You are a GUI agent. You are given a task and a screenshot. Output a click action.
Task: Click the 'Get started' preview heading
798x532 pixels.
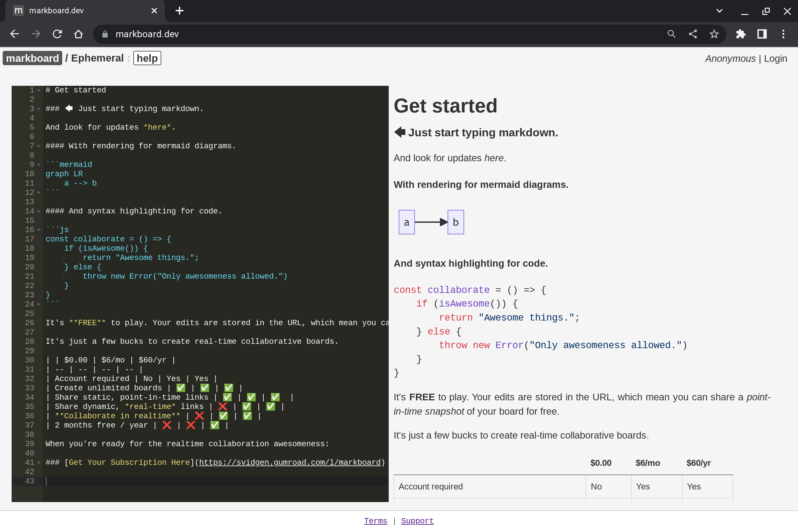[x=445, y=105]
